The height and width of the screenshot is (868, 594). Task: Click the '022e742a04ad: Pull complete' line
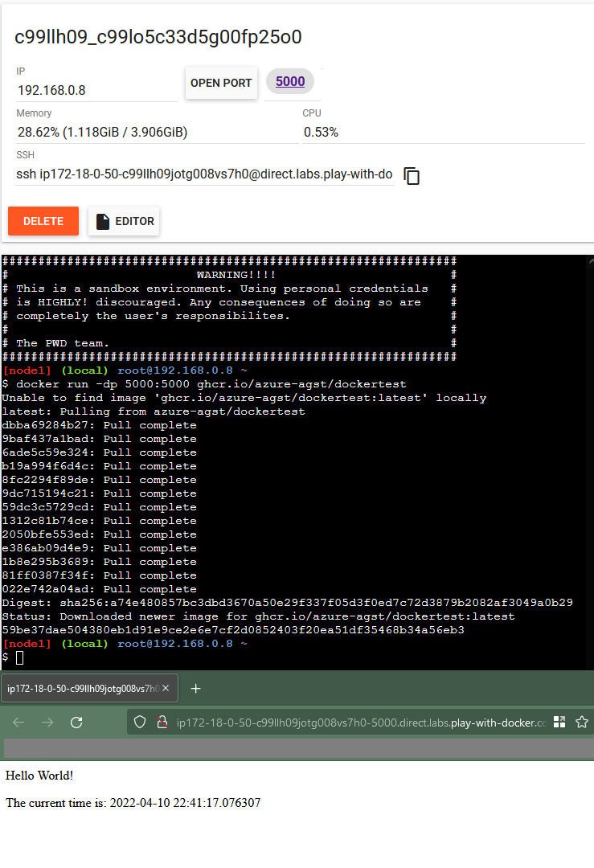[99, 589]
